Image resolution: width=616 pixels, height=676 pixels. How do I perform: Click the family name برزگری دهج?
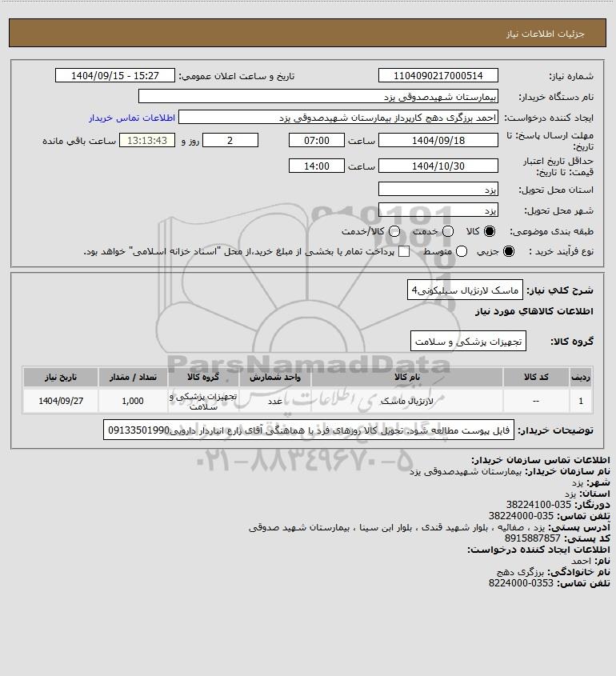[x=521, y=572]
